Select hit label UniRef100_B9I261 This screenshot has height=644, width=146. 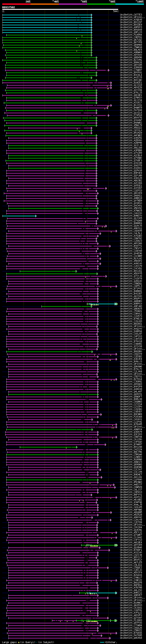click(x=131, y=271)
